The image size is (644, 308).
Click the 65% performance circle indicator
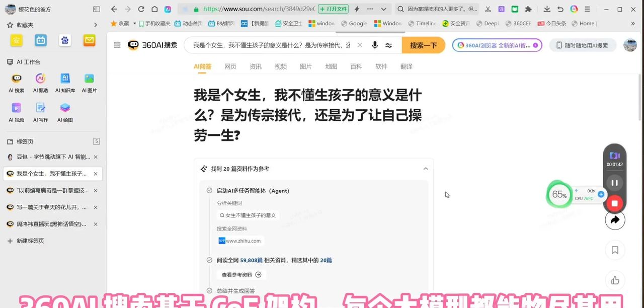[559, 194]
